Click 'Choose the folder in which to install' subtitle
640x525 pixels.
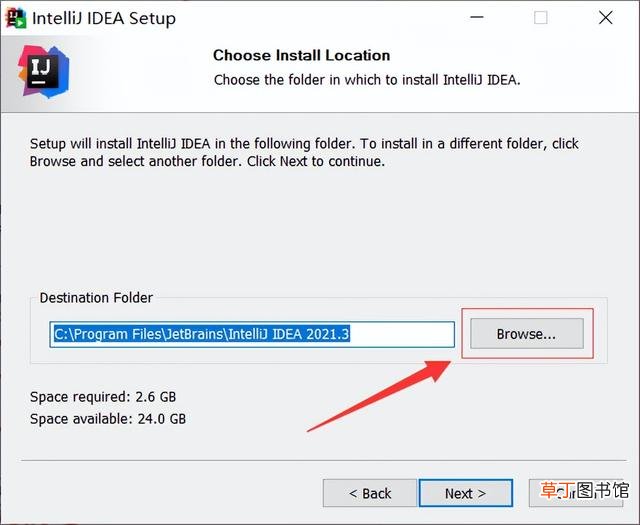[367, 80]
